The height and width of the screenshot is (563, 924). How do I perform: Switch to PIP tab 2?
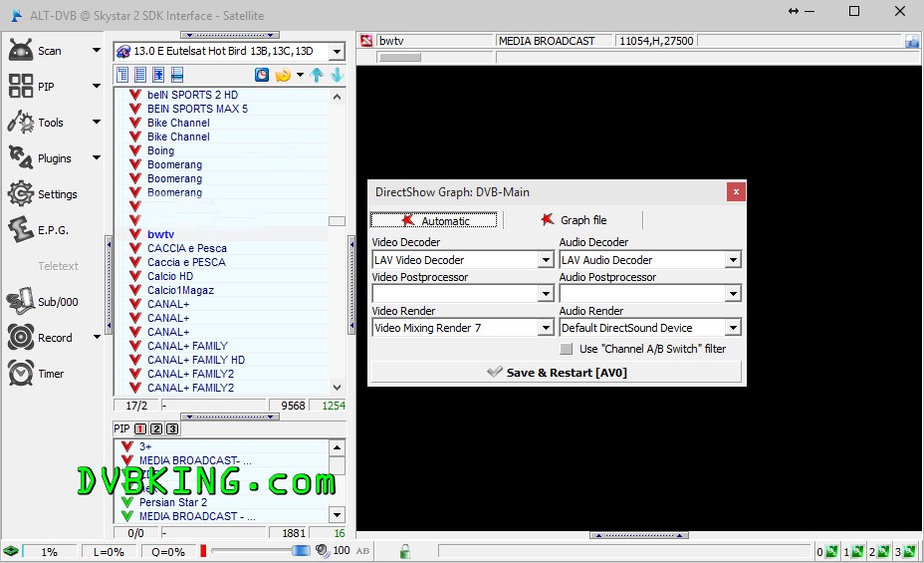click(156, 428)
